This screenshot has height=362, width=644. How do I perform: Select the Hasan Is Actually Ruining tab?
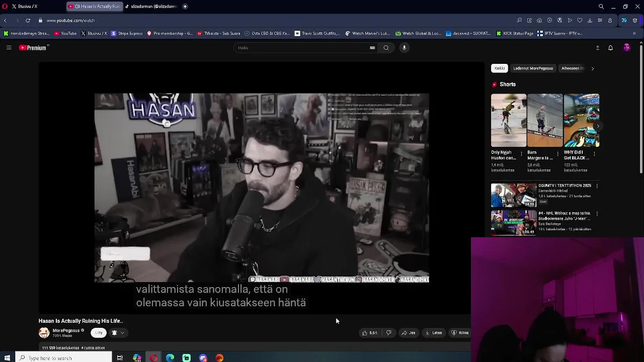pyautogui.click(x=94, y=7)
